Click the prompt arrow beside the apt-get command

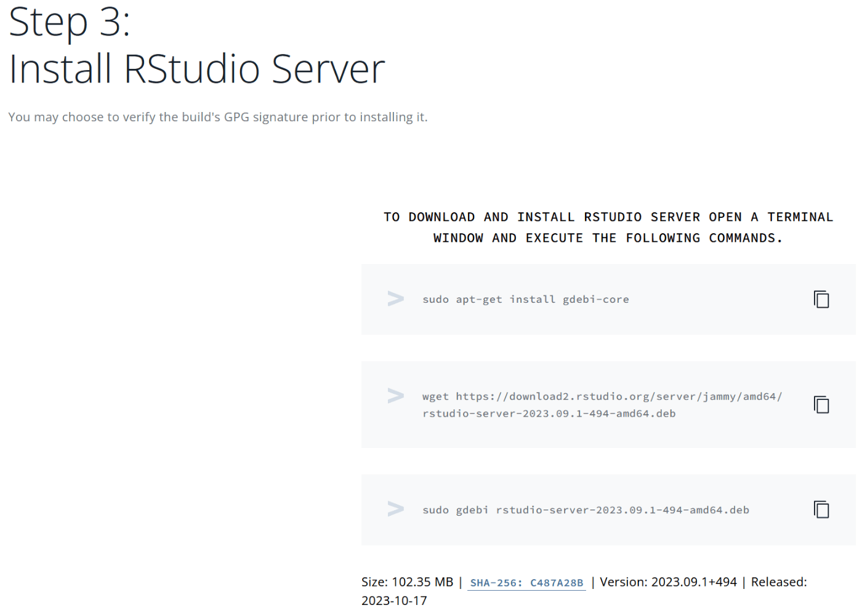395,299
